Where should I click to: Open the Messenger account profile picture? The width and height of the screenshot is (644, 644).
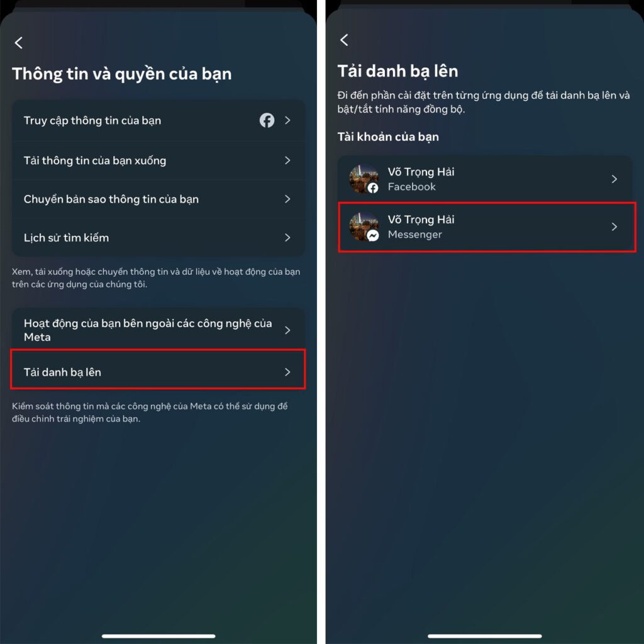364,226
